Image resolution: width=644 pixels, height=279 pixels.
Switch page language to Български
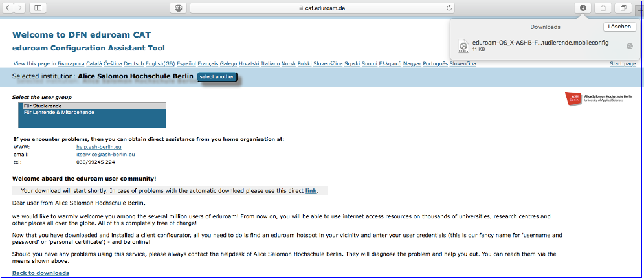click(x=71, y=63)
